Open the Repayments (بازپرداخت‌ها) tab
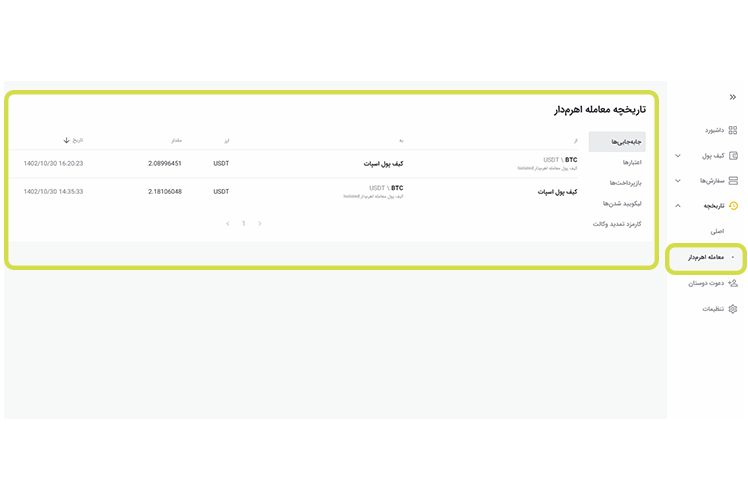 tap(620, 183)
